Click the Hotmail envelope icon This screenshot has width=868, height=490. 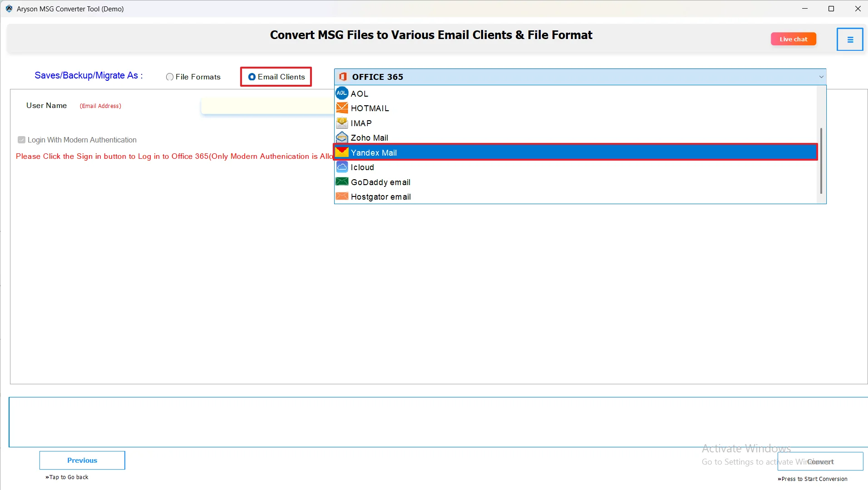[x=342, y=108]
